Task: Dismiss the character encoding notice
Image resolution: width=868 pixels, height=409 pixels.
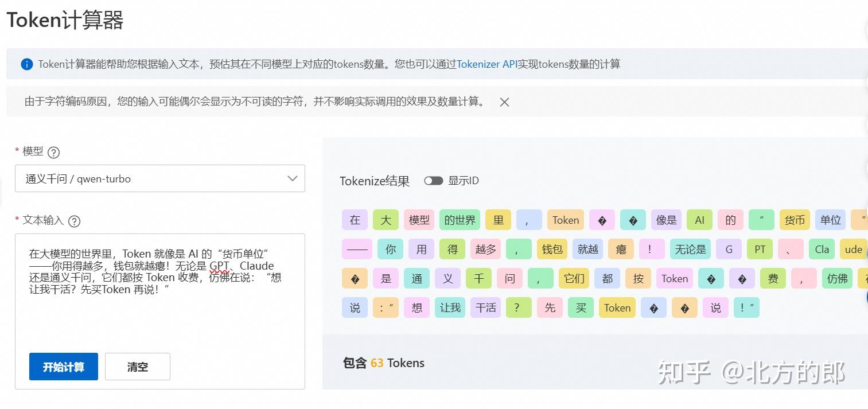Action: pyautogui.click(x=504, y=102)
